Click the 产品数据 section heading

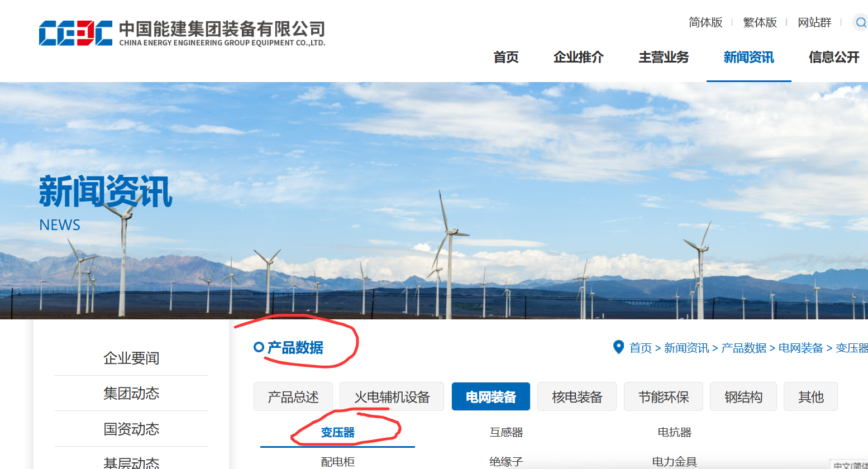[x=295, y=347]
